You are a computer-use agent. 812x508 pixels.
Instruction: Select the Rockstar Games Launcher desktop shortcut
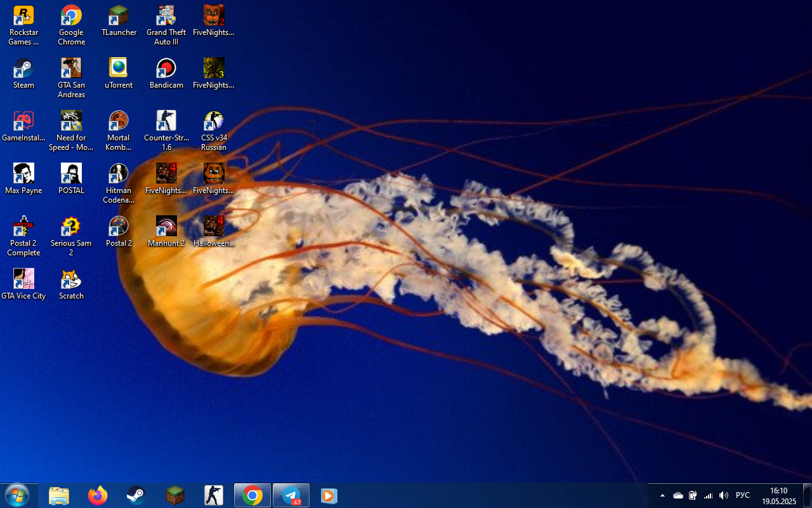(x=23, y=16)
